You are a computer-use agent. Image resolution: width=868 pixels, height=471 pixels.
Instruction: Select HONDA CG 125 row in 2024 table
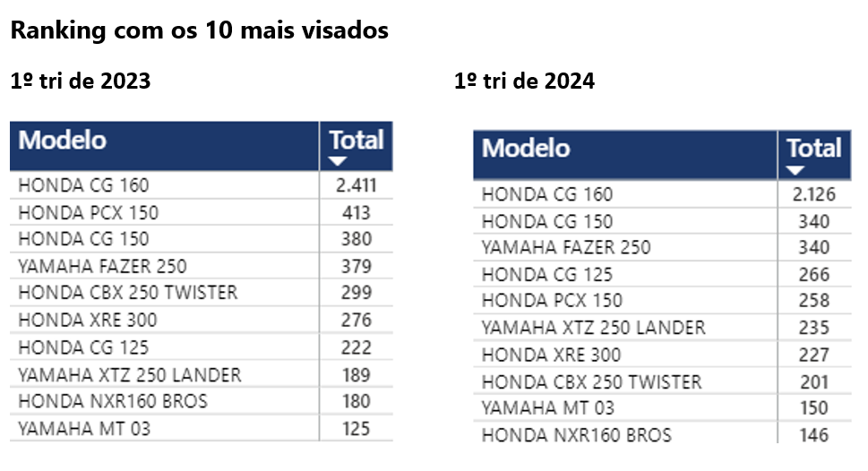[x=547, y=274]
